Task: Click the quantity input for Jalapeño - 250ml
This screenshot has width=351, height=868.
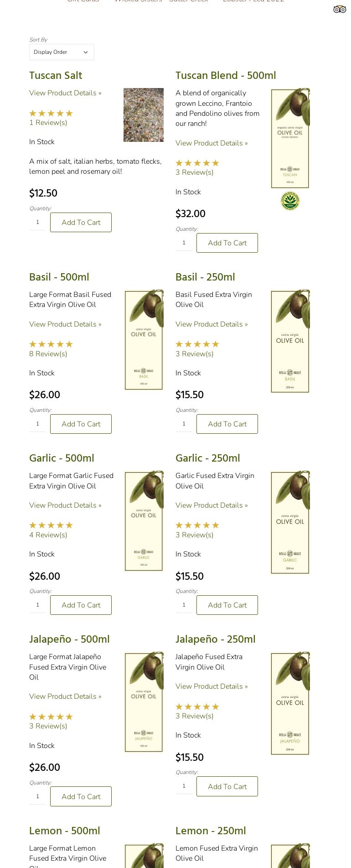Action: pyautogui.click(x=184, y=786)
